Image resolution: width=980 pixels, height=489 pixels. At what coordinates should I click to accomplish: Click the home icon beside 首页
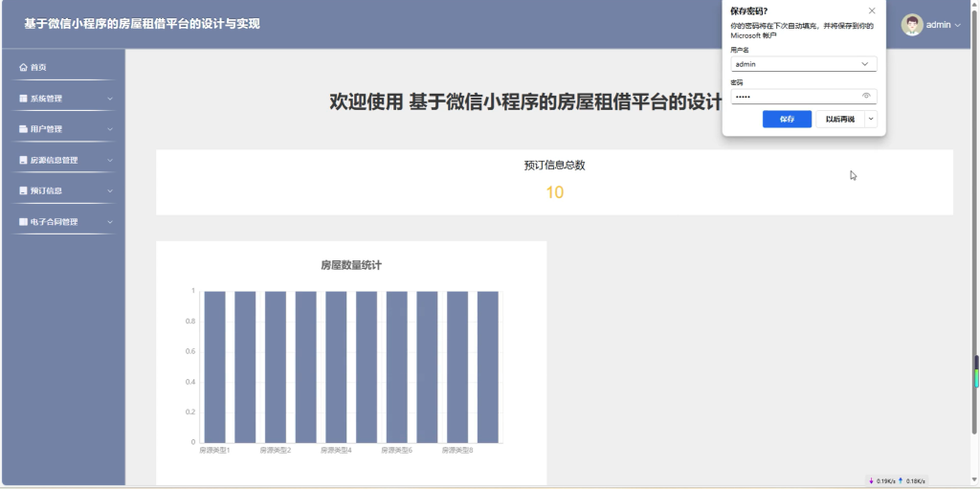pos(23,67)
